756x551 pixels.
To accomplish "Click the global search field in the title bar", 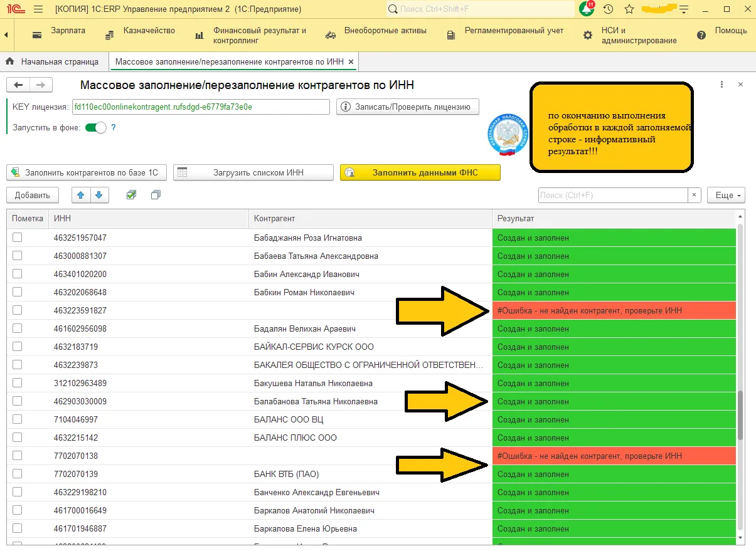I will pos(479,9).
